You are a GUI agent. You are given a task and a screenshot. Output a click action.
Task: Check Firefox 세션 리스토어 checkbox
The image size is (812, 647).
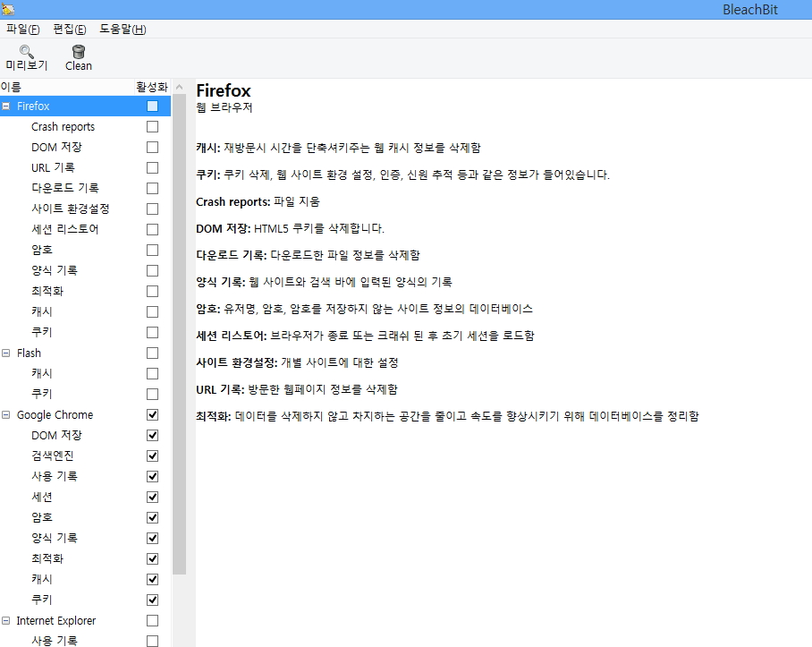pos(152,229)
